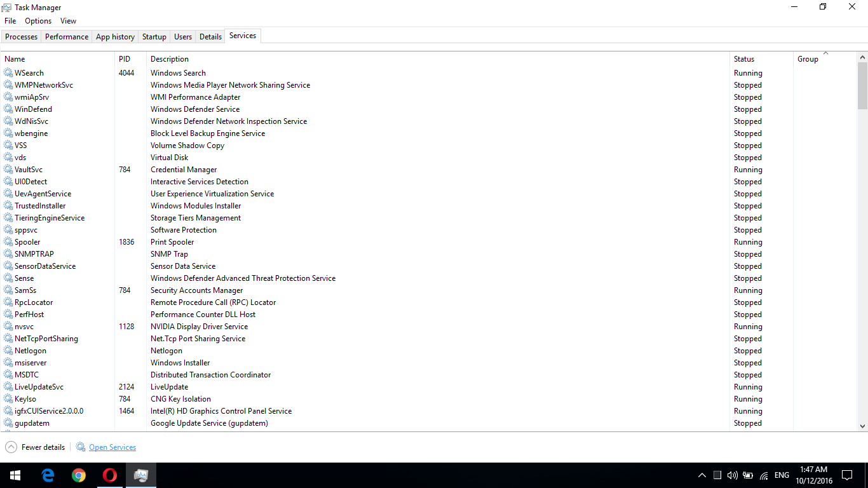Viewport: 868px width, 488px height.
Task: Sort services by PID column header
Action: pos(130,59)
